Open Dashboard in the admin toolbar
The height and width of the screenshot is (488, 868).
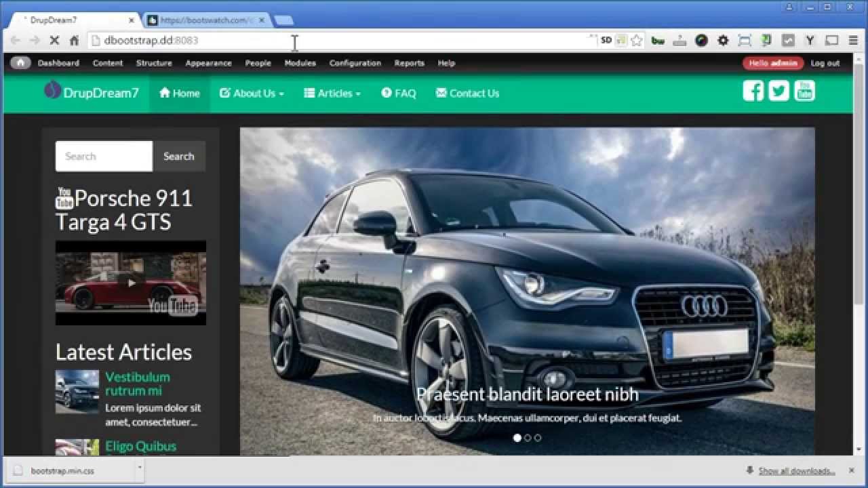(x=58, y=63)
